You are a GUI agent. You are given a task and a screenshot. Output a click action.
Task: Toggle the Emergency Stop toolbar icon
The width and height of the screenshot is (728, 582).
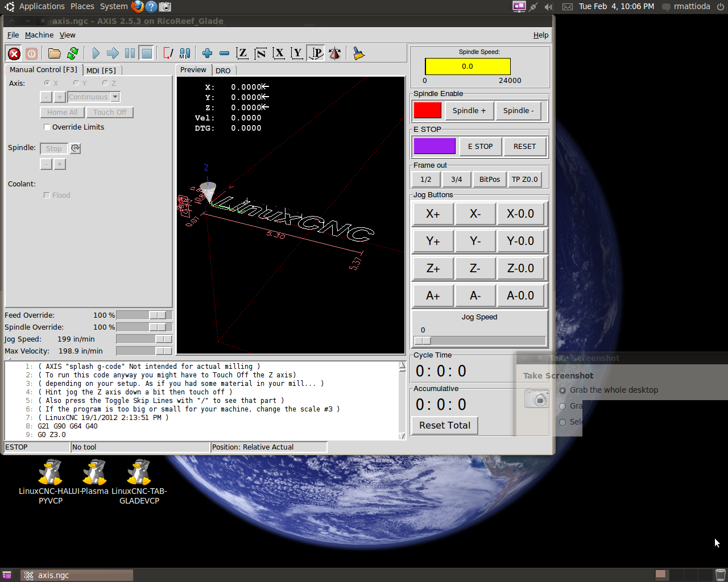point(14,53)
